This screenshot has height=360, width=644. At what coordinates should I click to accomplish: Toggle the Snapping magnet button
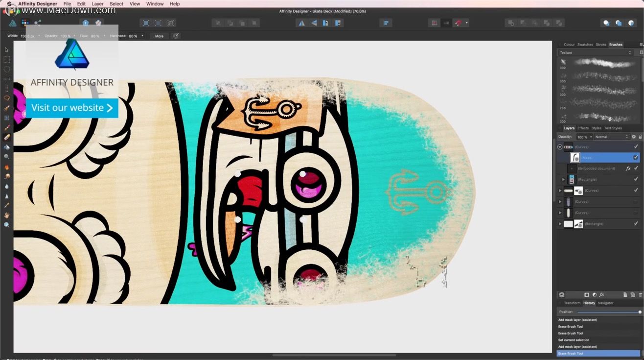click(458, 23)
